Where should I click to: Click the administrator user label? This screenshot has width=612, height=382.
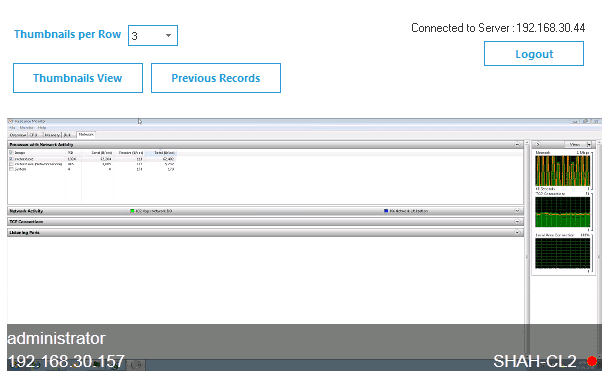57,338
